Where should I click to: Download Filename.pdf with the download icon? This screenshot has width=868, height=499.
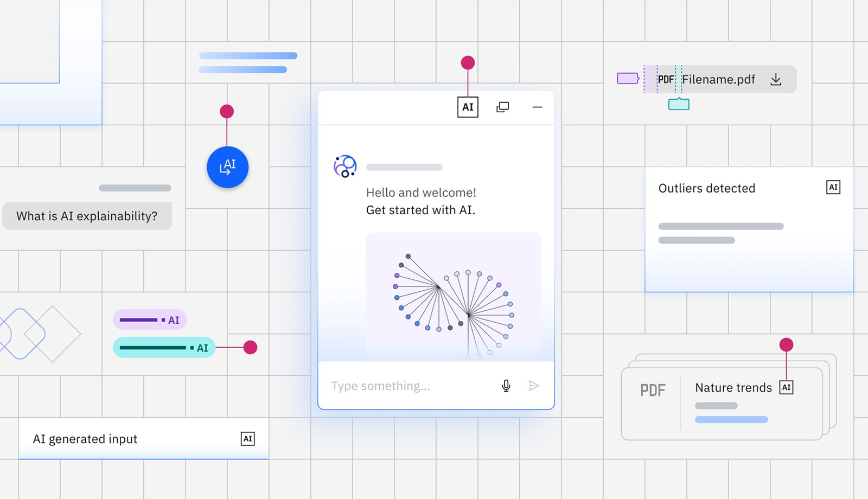tap(776, 80)
